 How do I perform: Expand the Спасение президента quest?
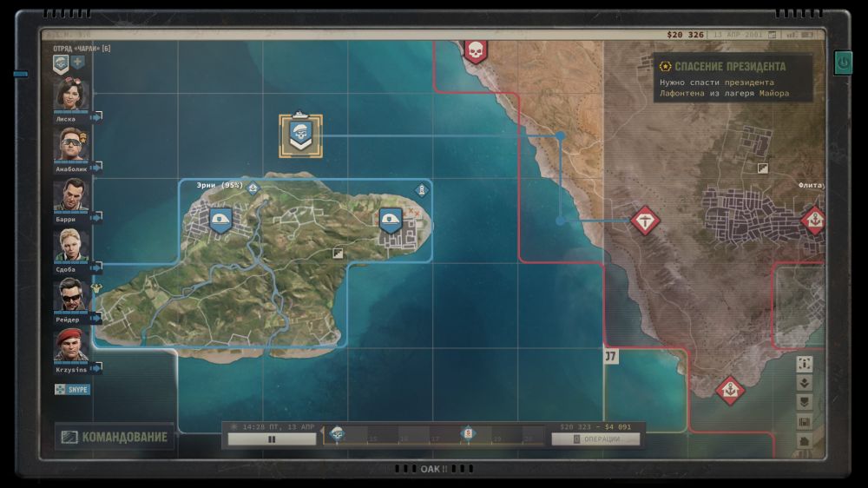click(733, 66)
